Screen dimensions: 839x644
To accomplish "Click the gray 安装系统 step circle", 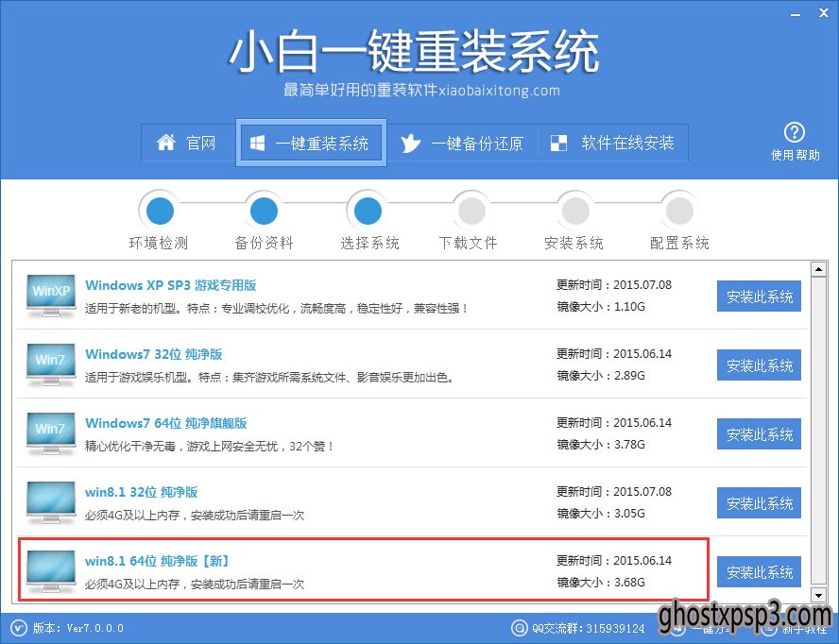I will (575, 211).
